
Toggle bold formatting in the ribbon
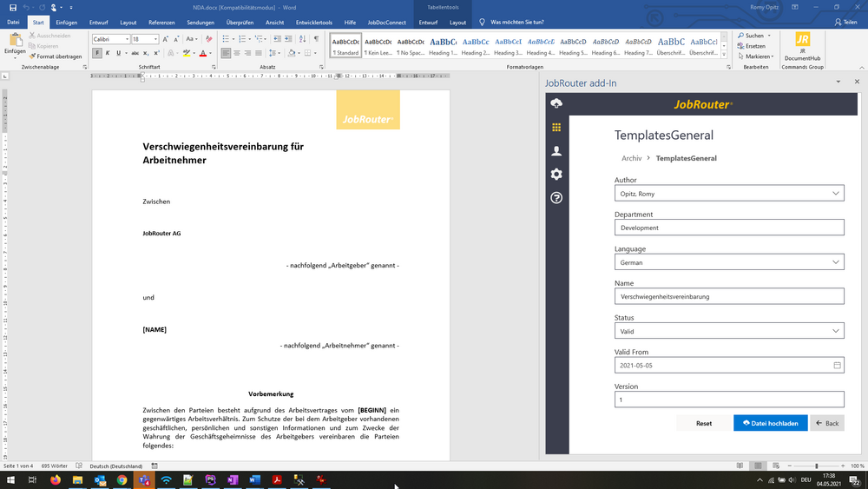tap(97, 53)
